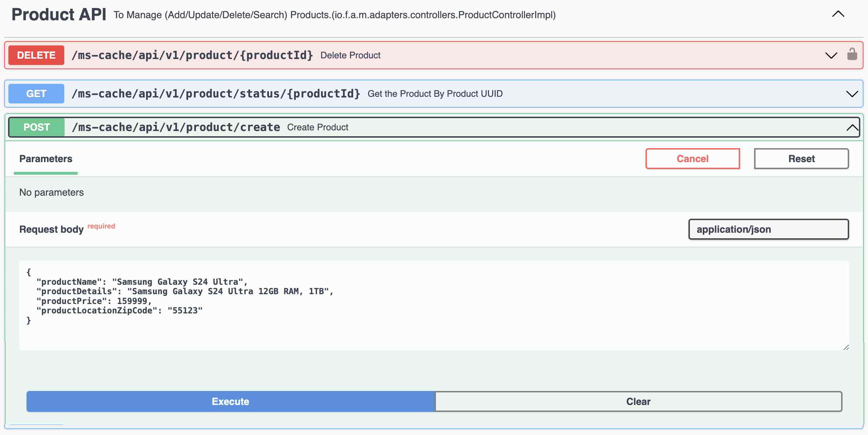Click the Product API heading

coord(59,15)
